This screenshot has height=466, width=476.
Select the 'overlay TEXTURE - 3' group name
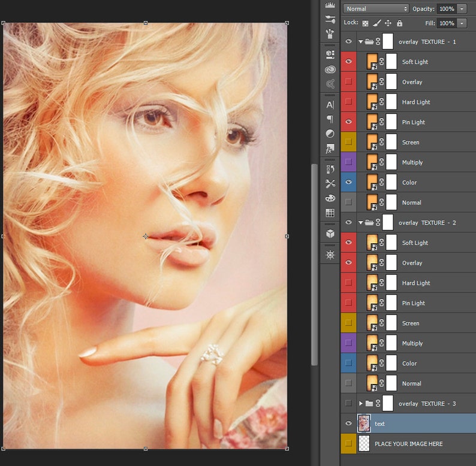tap(427, 404)
